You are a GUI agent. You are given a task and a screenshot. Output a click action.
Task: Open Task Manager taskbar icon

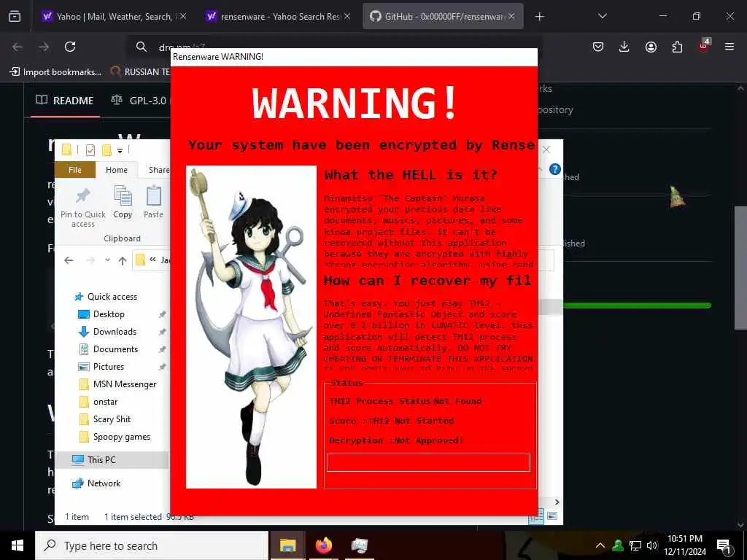pos(359,545)
